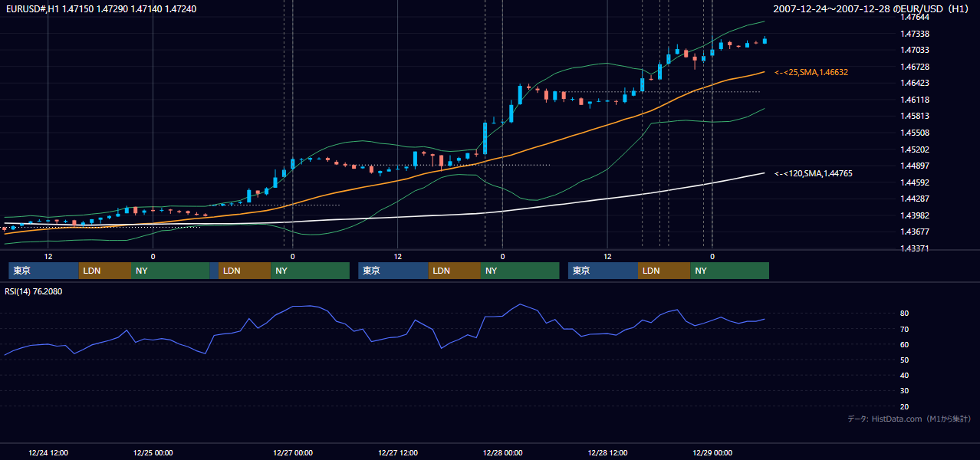Click the RSI axis level 50
The width and height of the screenshot is (980, 460).
[904, 360]
